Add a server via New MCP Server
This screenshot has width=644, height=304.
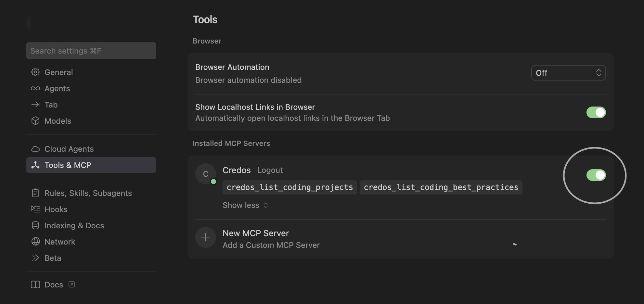255,233
